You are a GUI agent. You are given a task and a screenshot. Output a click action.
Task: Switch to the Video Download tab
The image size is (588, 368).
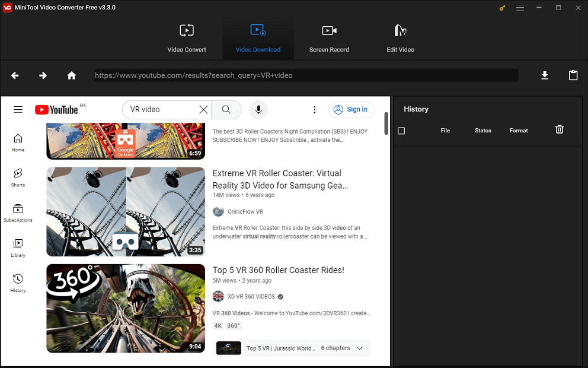[x=258, y=39]
